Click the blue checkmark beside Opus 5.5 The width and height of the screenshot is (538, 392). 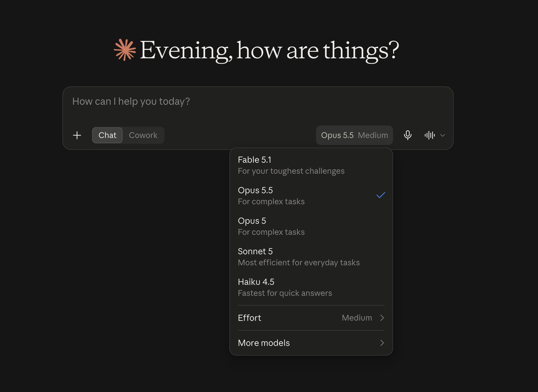click(381, 195)
